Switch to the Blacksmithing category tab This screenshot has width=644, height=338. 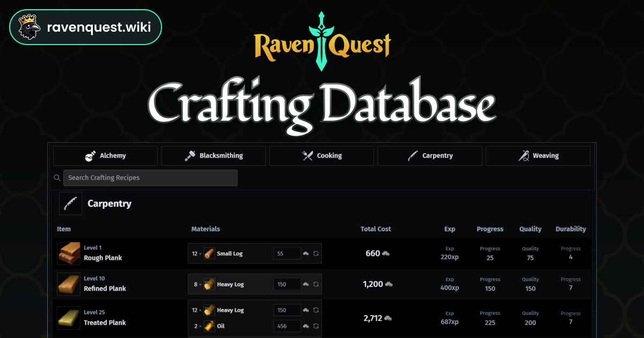coord(213,156)
